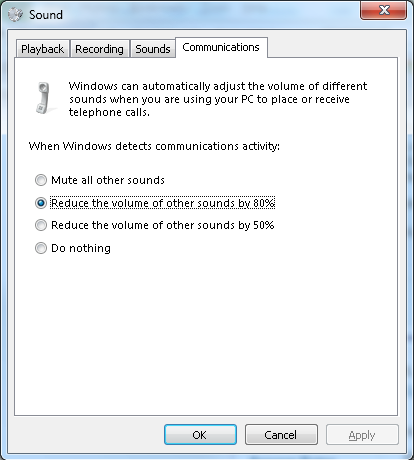414x460 pixels.
Task: Select the Communications tab
Action: pyautogui.click(x=221, y=47)
